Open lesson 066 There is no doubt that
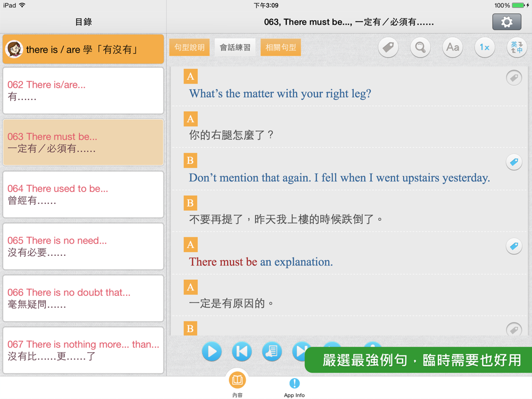Screen dimensions: 532x399 (84, 298)
